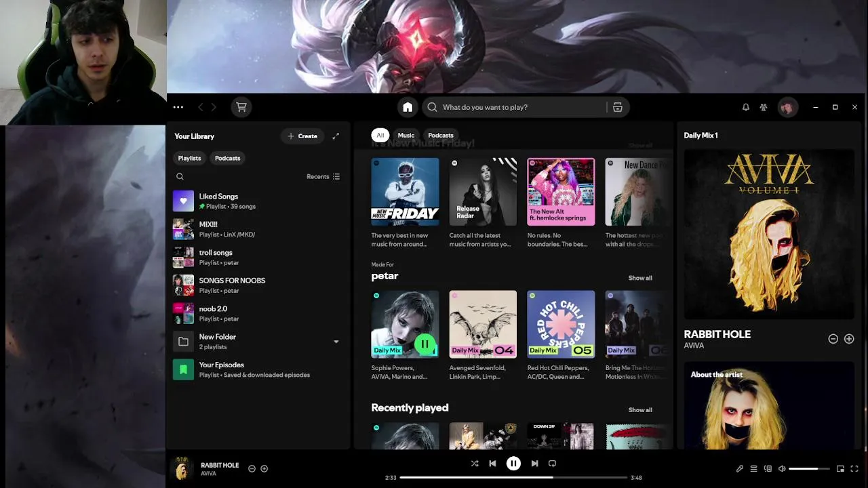Open the notifications bell
The height and width of the screenshot is (488, 868).
(x=746, y=107)
